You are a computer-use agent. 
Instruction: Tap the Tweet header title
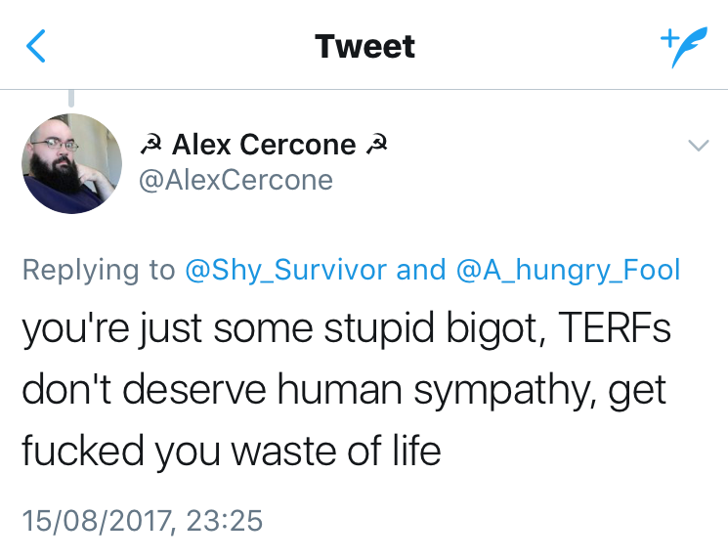[x=364, y=46]
